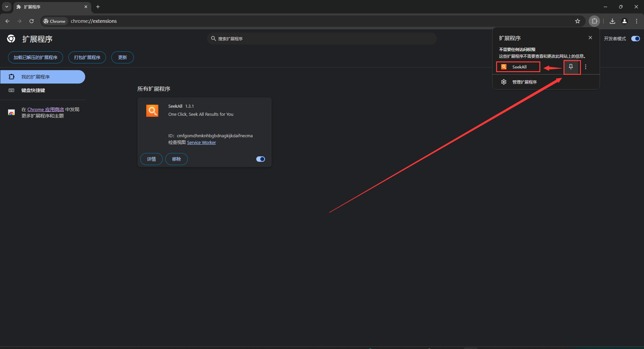Open SeekAll more-actions three-dot menu in popup
The height and width of the screenshot is (349, 644).
coord(586,67)
